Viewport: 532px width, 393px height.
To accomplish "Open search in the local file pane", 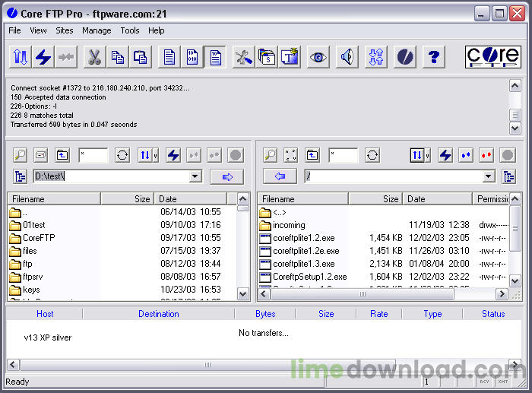I will click(x=20, y=155).
